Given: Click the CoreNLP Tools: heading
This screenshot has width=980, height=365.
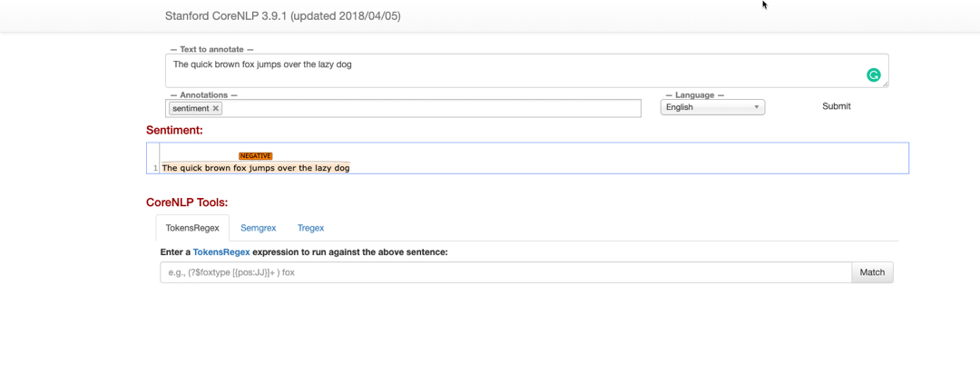Looking at the screenshot, I should point(187,202).
